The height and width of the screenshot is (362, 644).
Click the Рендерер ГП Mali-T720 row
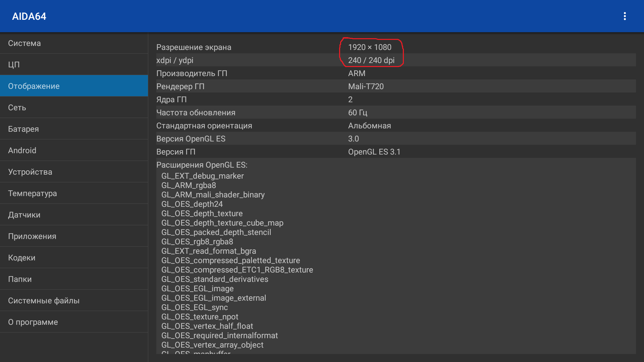pyautogui.click(x=396, y=86)
